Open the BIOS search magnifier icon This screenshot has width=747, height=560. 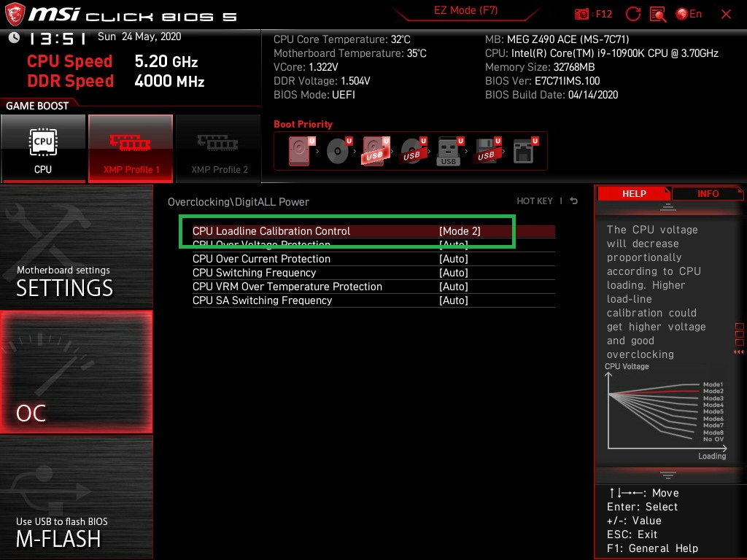(658, 15)
